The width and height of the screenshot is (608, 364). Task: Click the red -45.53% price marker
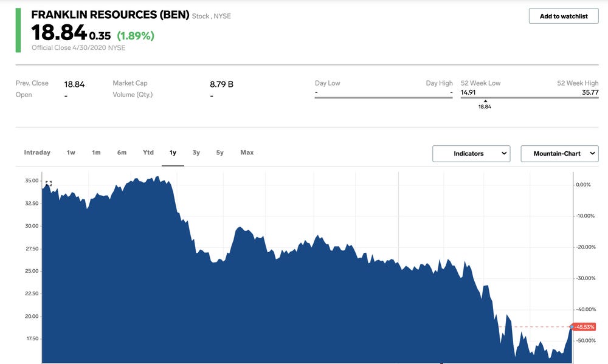click(x=584, y=327)
